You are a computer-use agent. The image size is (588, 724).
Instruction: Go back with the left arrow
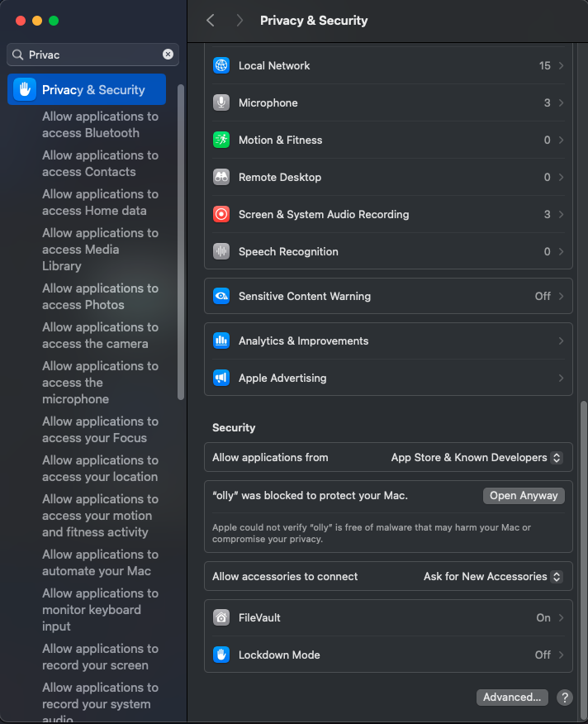(211, 21)
